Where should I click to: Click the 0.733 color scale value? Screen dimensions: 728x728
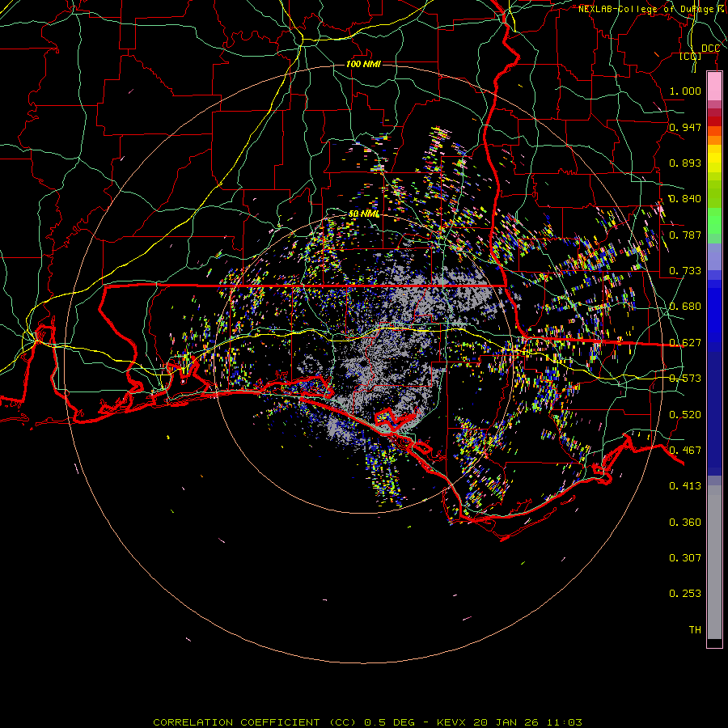click(x=685, y=270)
